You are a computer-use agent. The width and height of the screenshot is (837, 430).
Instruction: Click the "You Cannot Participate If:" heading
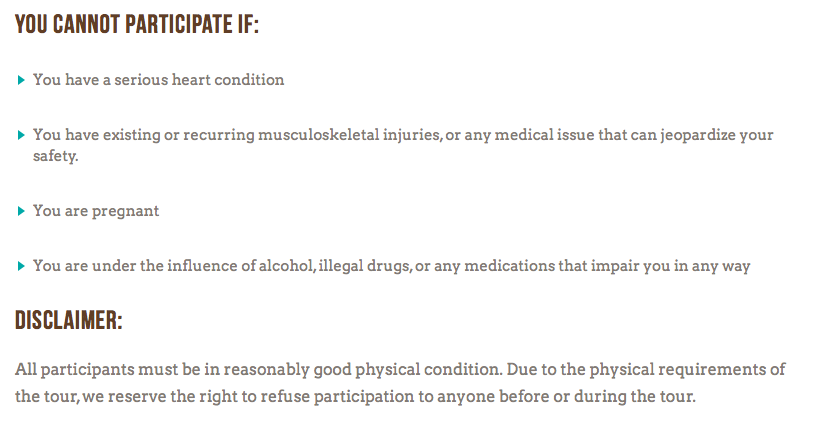tap(137, 25)
